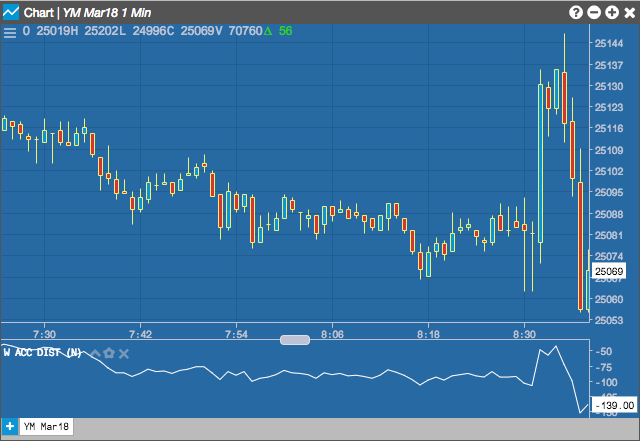The image size is (640, 441).
Task: Click the chart line icon in title bar
Action: (11, 12)
